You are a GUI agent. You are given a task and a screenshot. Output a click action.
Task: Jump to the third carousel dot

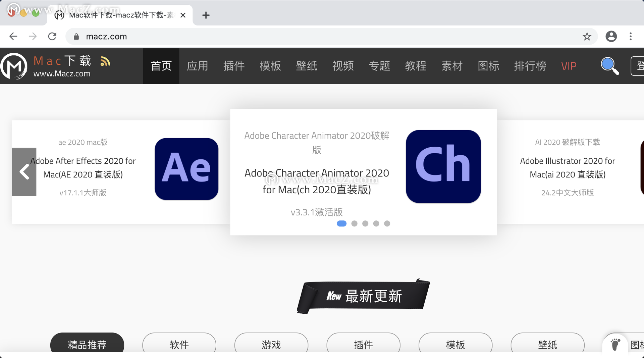[x=365, y=223]
